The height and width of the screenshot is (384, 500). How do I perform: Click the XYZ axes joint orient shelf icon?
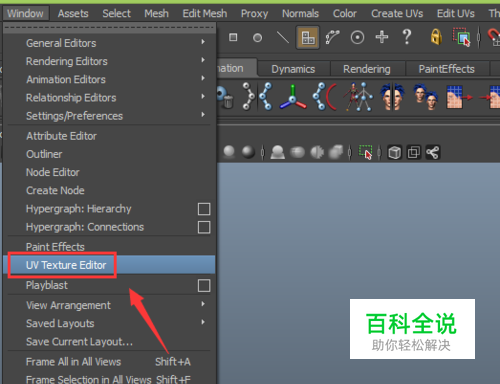pos(293,97)
